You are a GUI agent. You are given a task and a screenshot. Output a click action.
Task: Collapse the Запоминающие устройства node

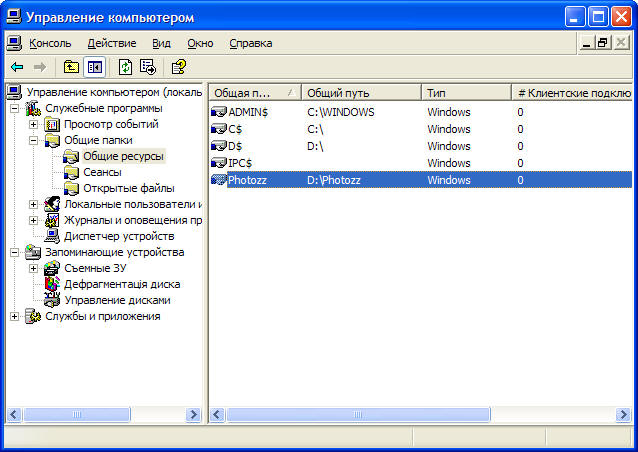pos(14,252)
